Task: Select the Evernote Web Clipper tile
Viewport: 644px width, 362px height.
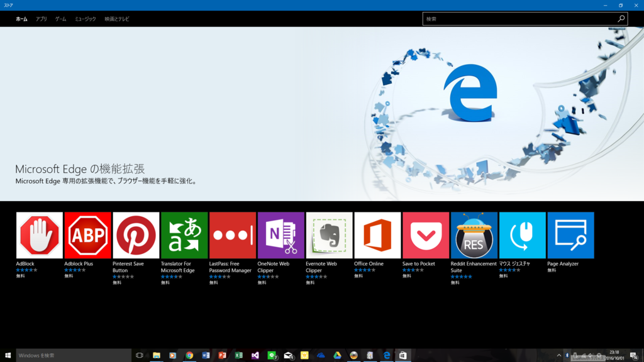Action: click(x=330, y=235)
